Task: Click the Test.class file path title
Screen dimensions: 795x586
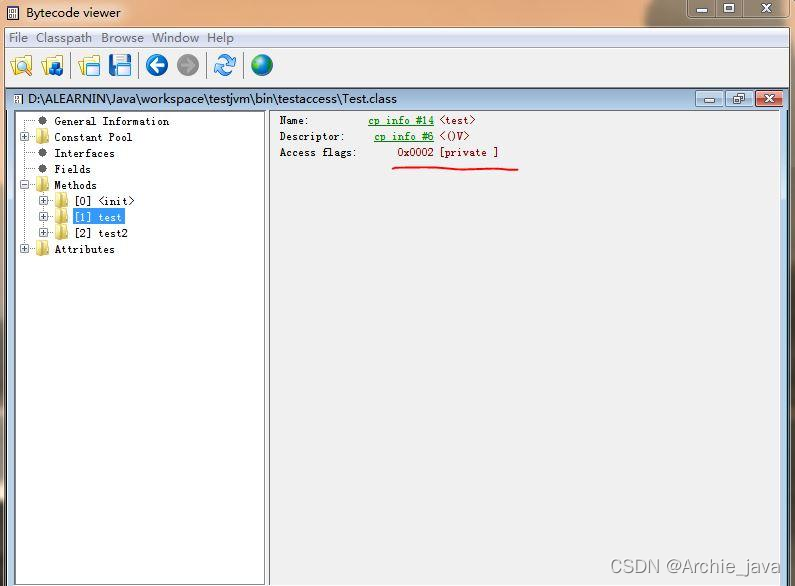Action: [x=212, y=99]
